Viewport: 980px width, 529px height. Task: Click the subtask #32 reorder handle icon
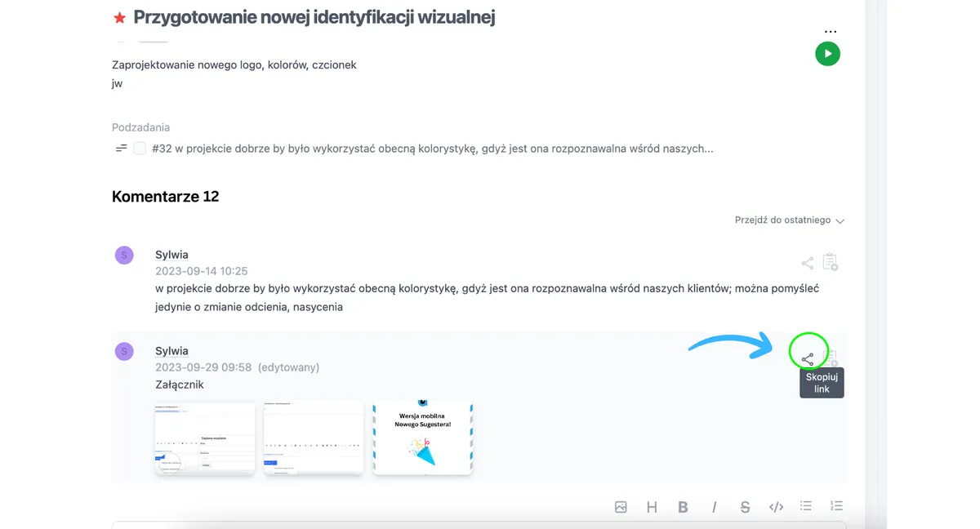[122, 149]
